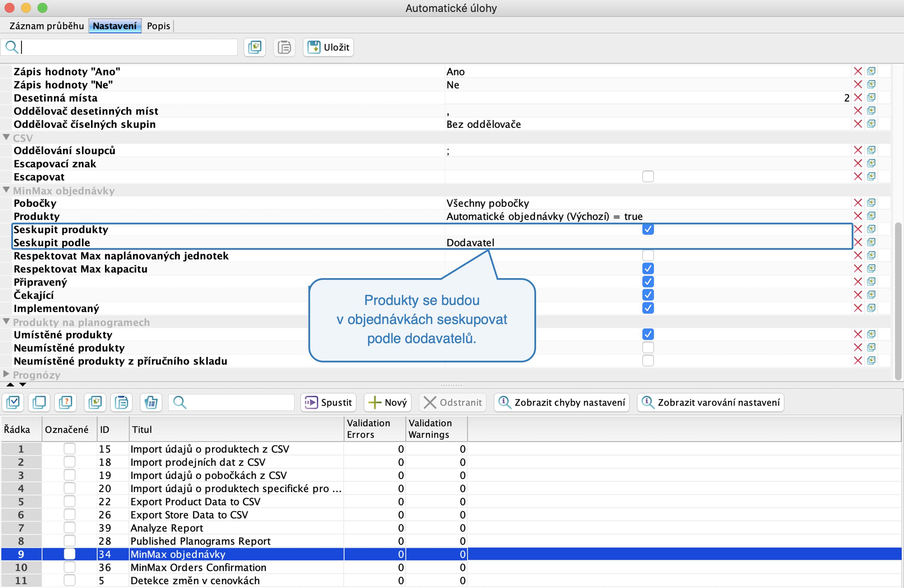Viewport: 904px width, 588px height.
Task: Clear the Pobočky setting with red X
Action: pos(858,203)
